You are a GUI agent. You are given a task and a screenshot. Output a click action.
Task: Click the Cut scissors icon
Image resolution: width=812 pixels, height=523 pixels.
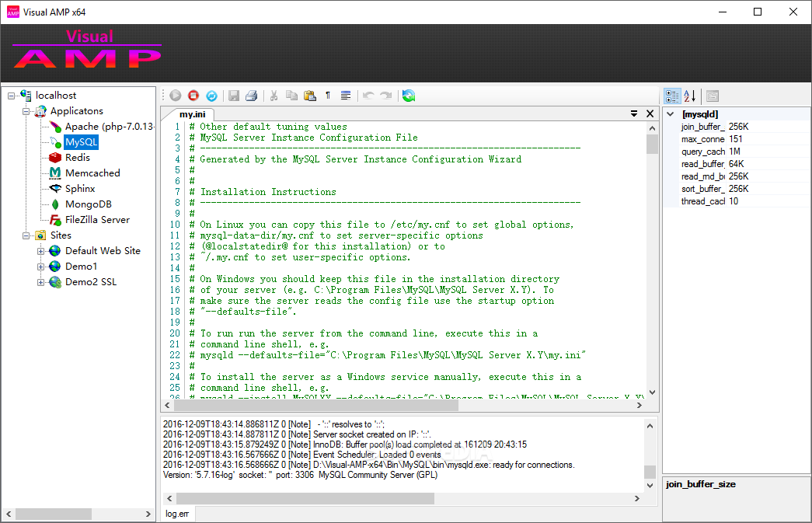(x=274, y=96)
